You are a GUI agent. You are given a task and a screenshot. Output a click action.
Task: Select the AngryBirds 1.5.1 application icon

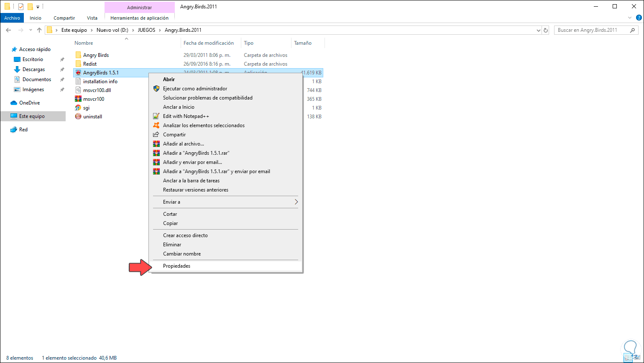click(78, 73)
